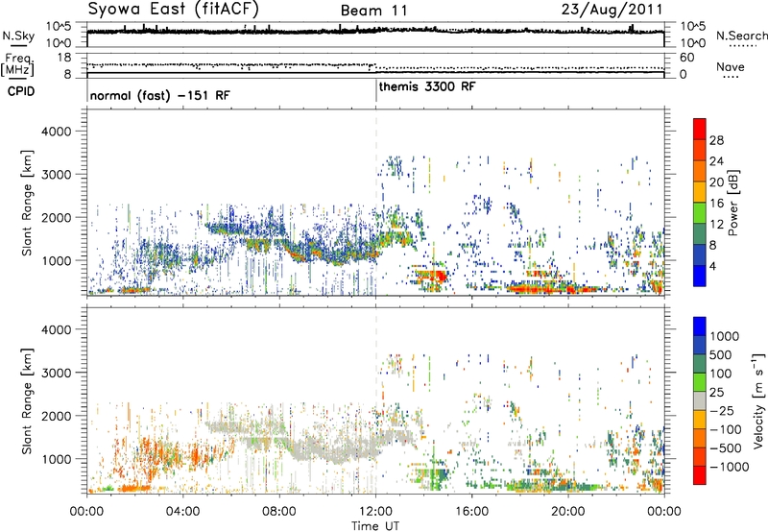Click the "12:00" time tick label
The height and width of the screenshot is (532, 768).
tap(375, 512)
